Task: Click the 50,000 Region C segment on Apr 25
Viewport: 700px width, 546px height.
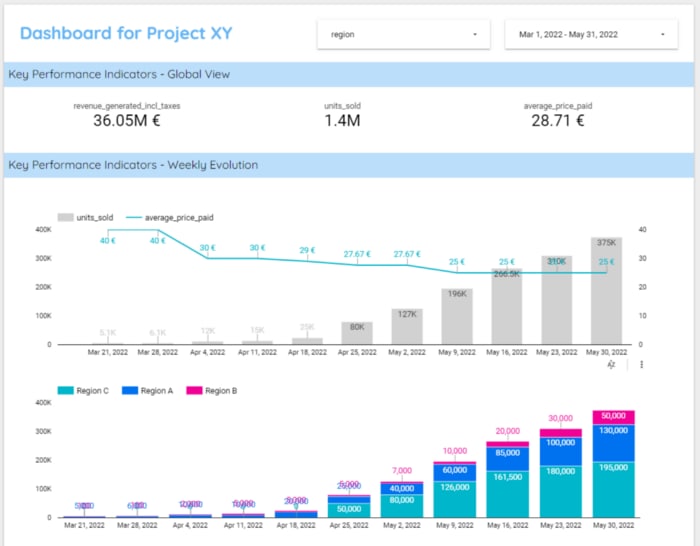Action: tap(349, 510)
